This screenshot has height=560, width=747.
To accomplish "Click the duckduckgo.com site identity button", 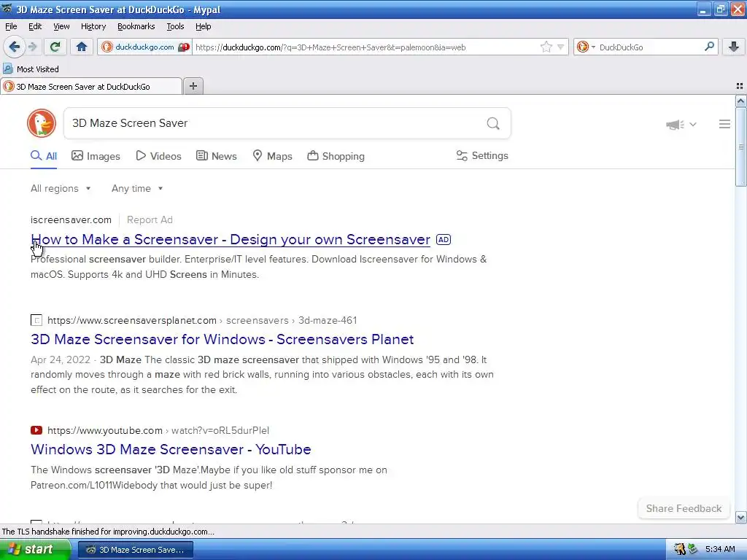I will click(x=144, y=47).
